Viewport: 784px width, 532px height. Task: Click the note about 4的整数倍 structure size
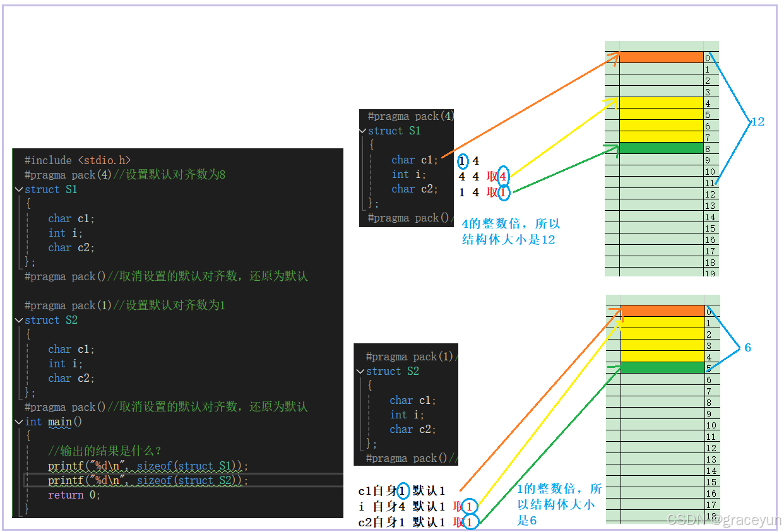click(x=510, y=231)
